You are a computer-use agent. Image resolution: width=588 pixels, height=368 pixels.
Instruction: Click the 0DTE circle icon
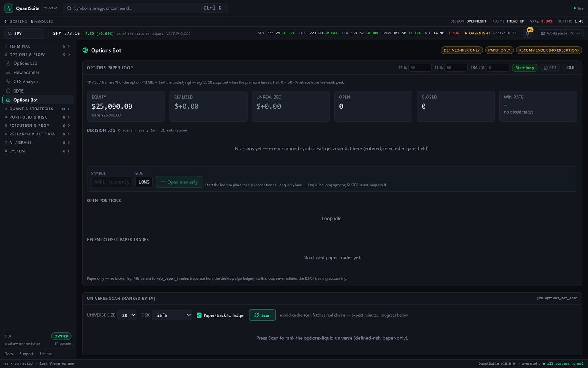(8, 91)
